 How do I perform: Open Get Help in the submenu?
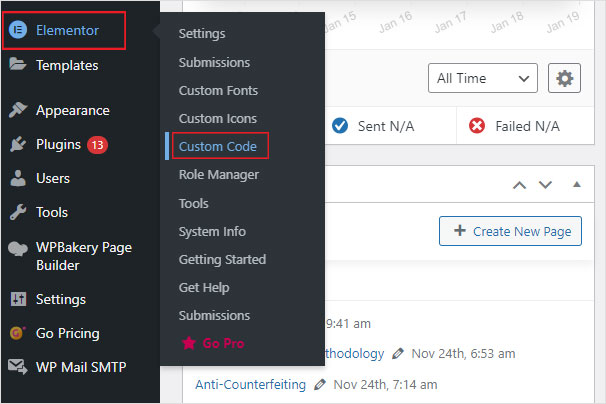pos(204,288)
